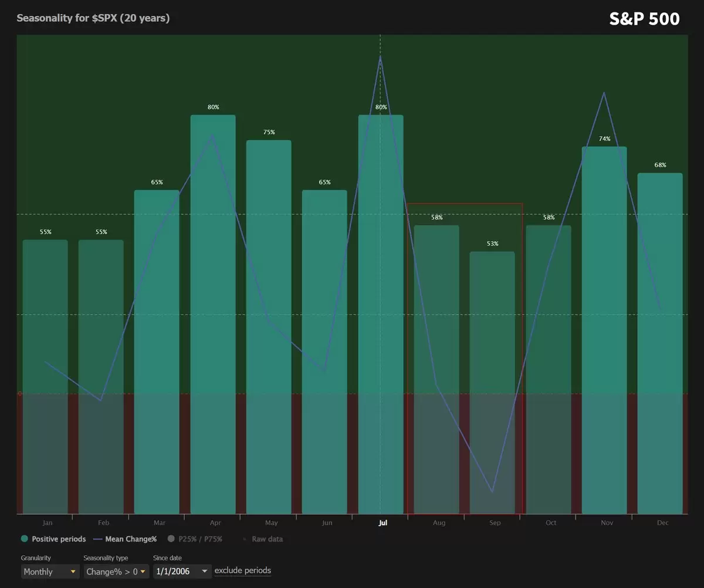Pick the December positive periods bar
Viewport: 704px width, 588px height.
[x=660, y=343]
